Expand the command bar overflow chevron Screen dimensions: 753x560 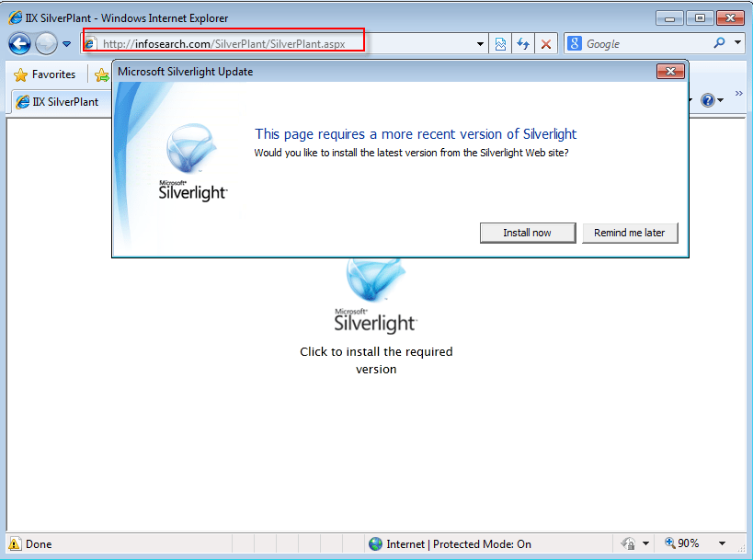pos(738,93)
